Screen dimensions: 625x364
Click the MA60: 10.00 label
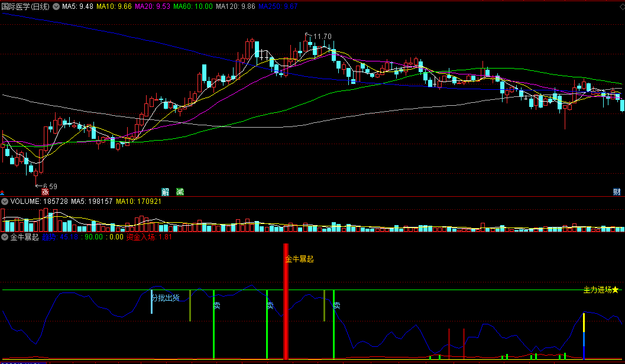click(193, 6)
